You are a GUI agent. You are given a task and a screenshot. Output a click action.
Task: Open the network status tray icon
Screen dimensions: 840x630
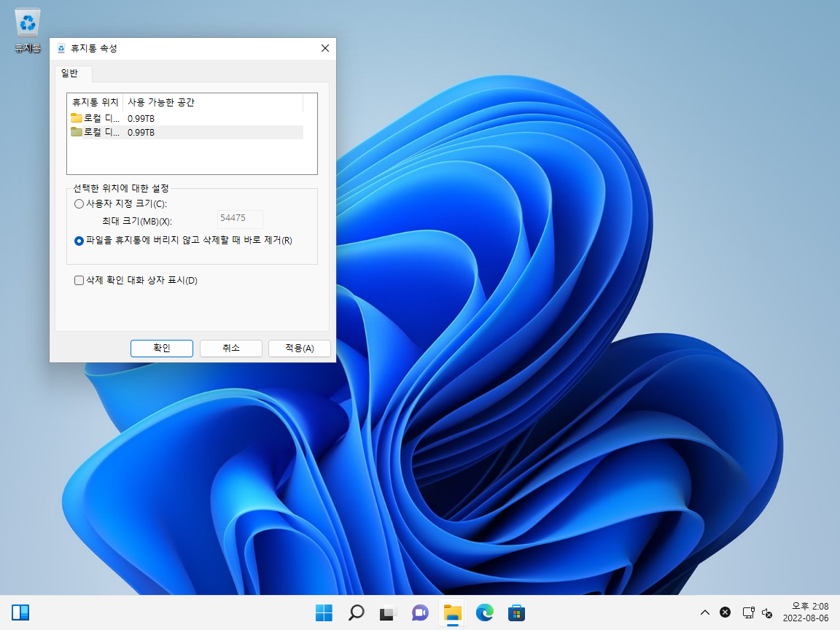coord(748,612)
